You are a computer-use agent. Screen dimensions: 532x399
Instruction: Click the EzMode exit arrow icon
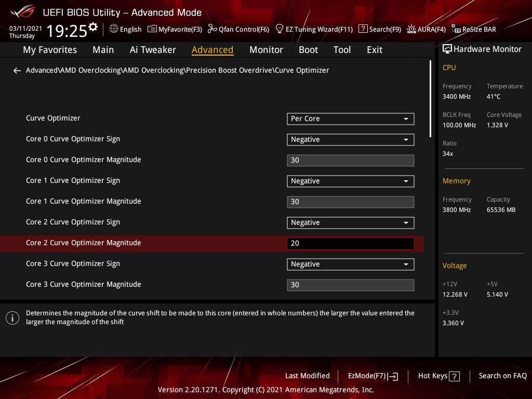(393, 376)
